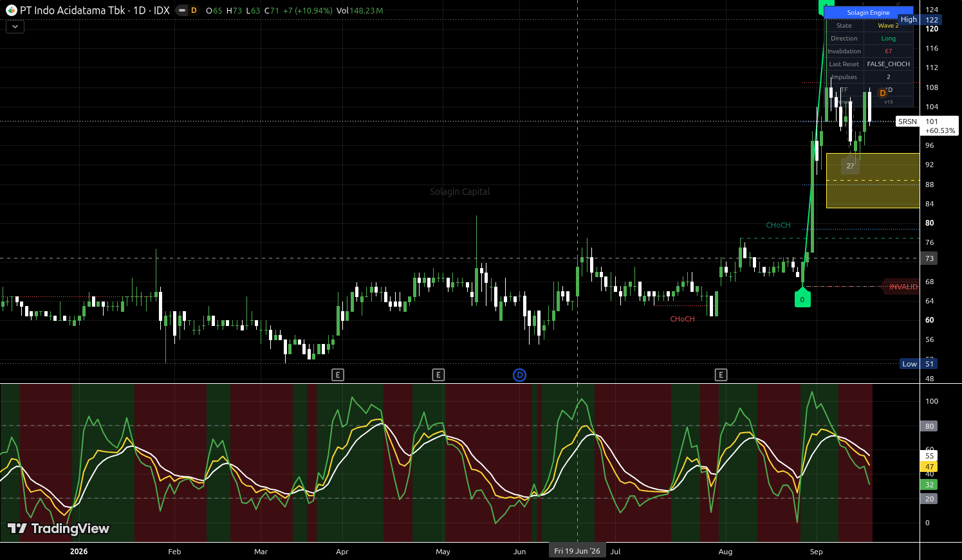Screen dimensions: 962x560
Task: Click the orange D marker over the Solagin table
Action: [882, 93]
